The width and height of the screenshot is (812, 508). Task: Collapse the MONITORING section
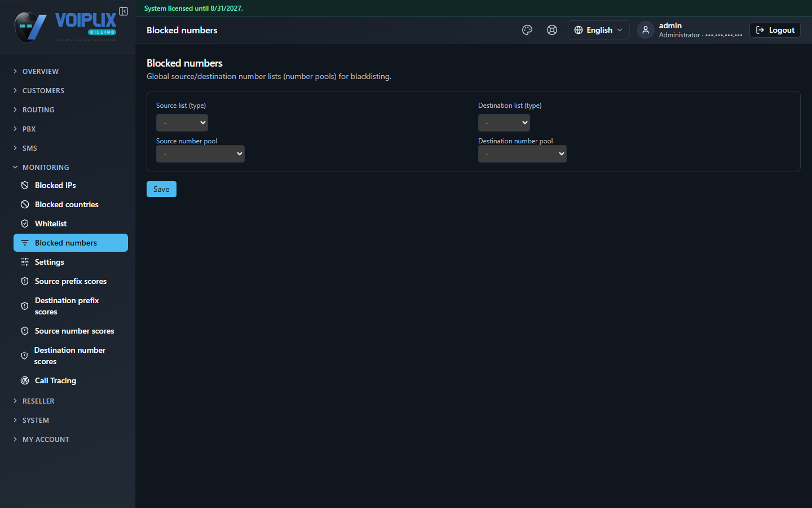click(x=68, y=167)
